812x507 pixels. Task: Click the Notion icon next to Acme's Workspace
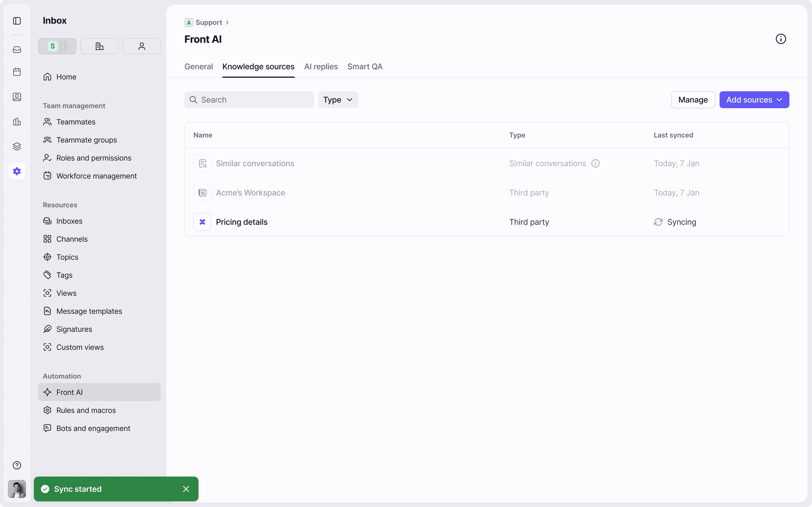pyautogui.click(x=202, y=192)
